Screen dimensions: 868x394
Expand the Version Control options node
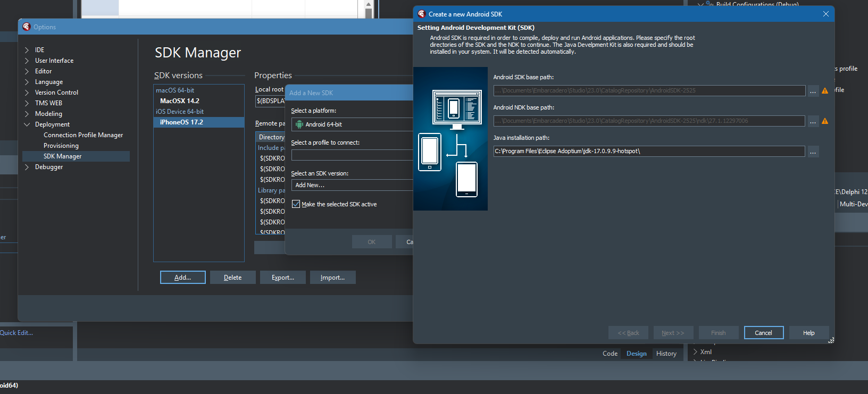pyautogui.click(x=27, y=93)
